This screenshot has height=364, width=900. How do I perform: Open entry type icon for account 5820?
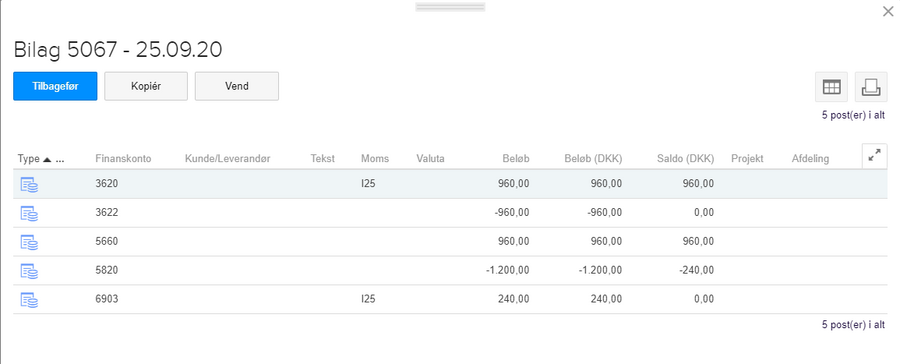29,270
